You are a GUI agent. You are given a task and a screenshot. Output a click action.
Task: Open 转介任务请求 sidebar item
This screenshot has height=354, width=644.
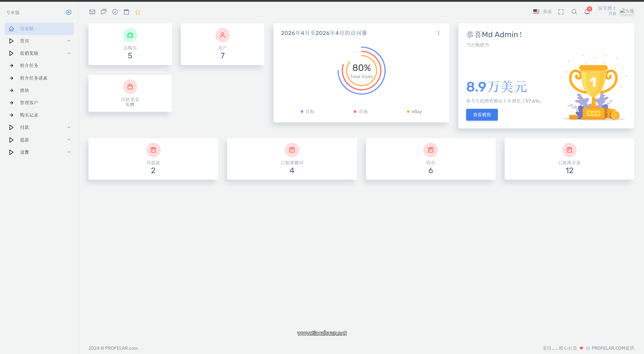pos(33,78)
